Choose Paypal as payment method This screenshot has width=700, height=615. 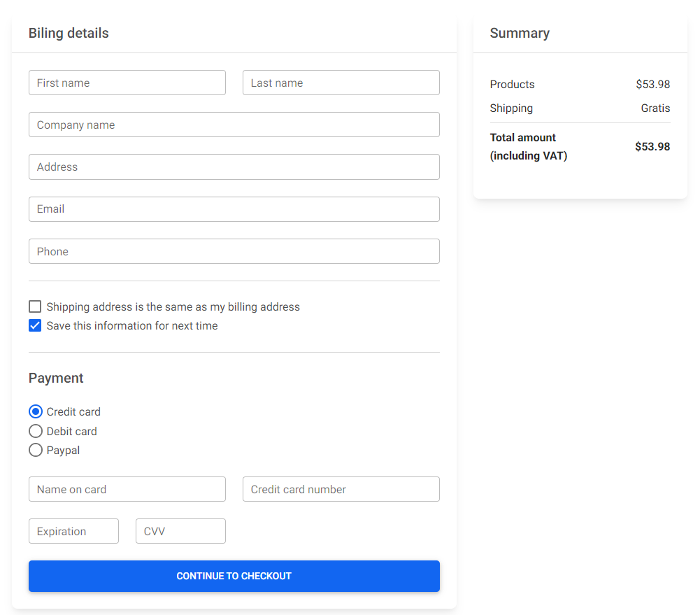[36, 450]
